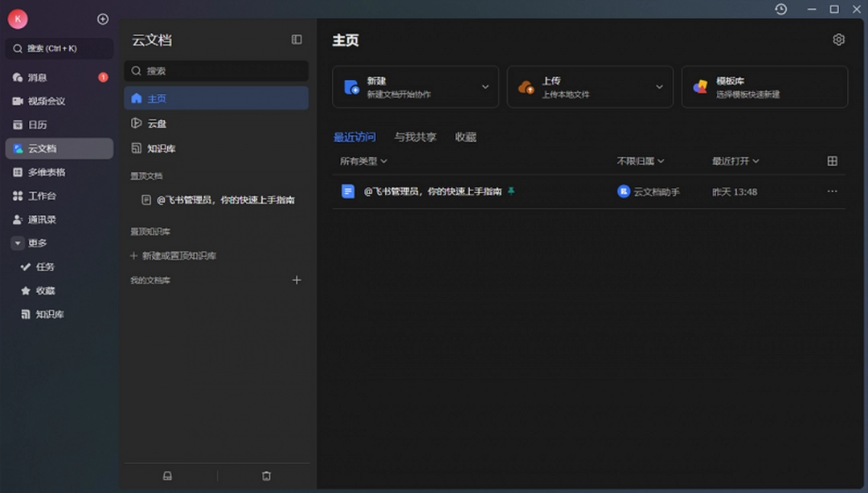This screenshot has width=868, height=493.
Task: Expand the 新建 button dropdown arrow
Action: pos(484,87)
